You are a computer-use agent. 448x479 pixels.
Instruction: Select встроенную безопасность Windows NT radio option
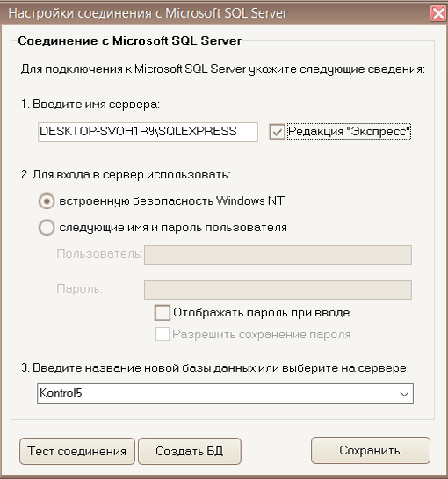[x=47, y=201]
